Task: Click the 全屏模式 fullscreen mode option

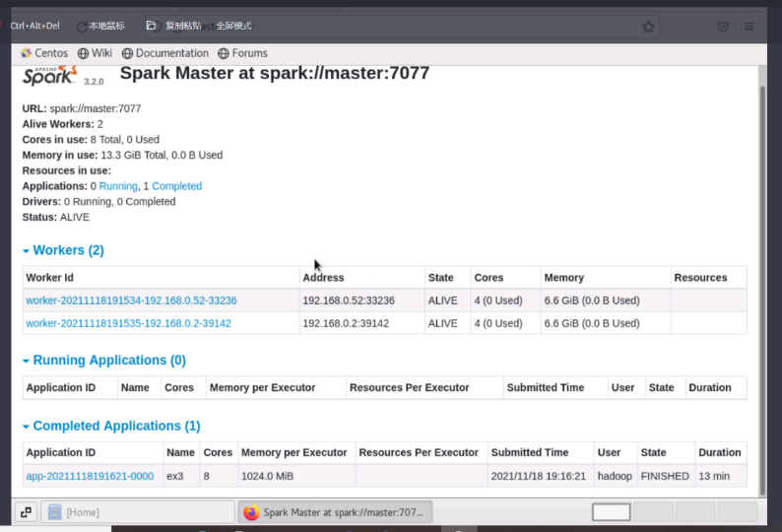Action: pos(233,26)
